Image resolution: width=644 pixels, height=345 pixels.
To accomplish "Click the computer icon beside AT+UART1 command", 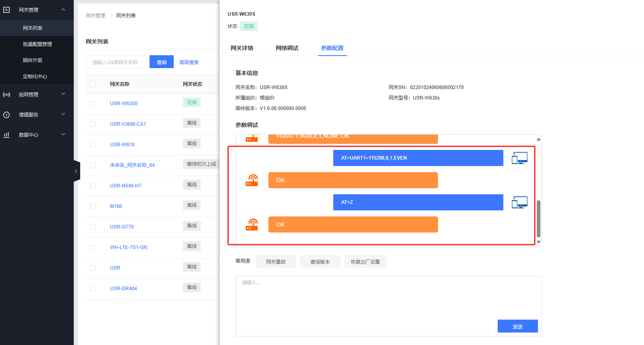I will [519, 158].
